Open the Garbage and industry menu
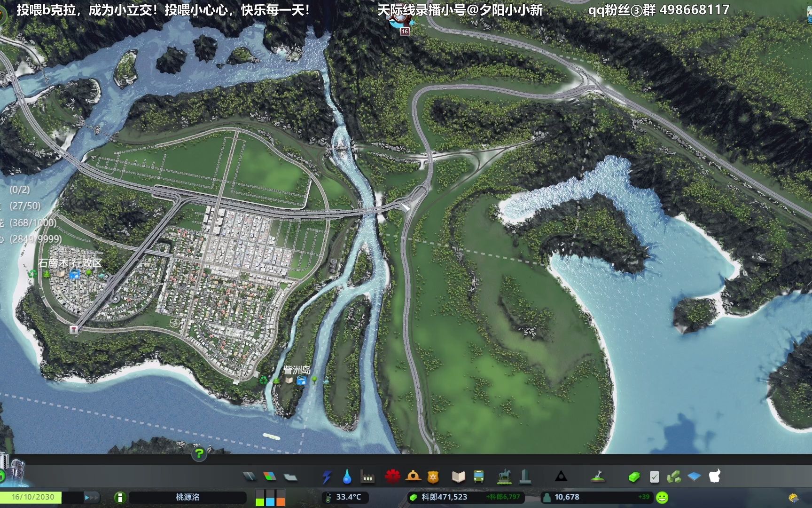Viewport: 812px width, 508px height. click(x=367, y=477)
